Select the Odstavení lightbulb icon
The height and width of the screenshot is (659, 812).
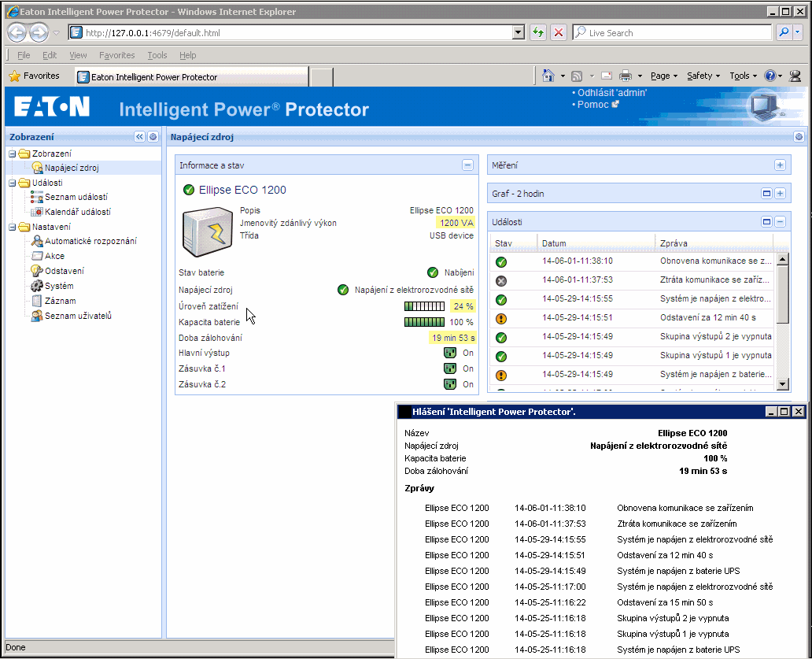37,272
